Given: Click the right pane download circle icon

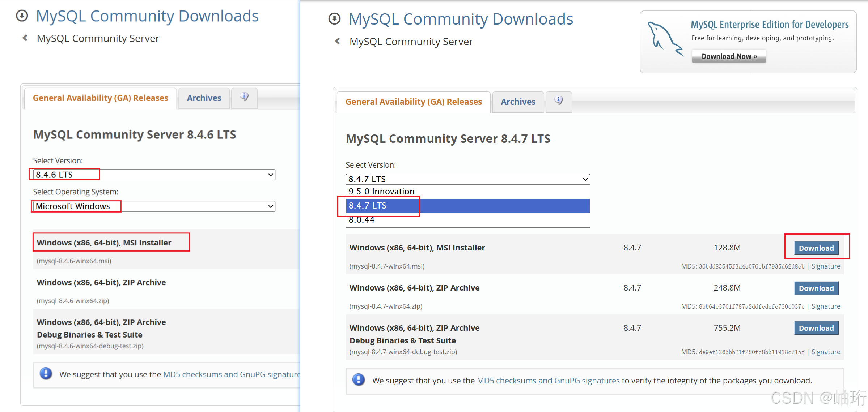Looking at the screenshot, I should 334,19.
